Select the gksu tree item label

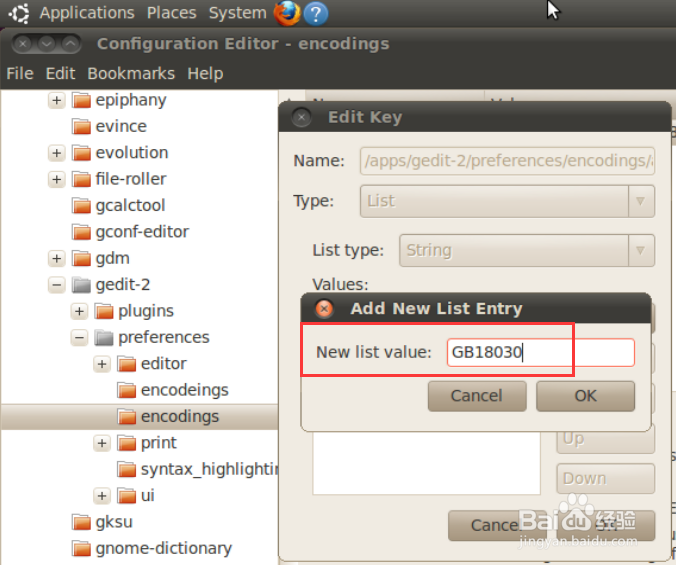pos(114,522)
